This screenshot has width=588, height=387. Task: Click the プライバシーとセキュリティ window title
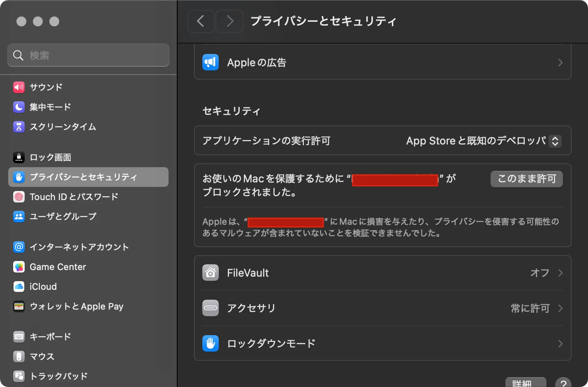[x=324, y=21]
